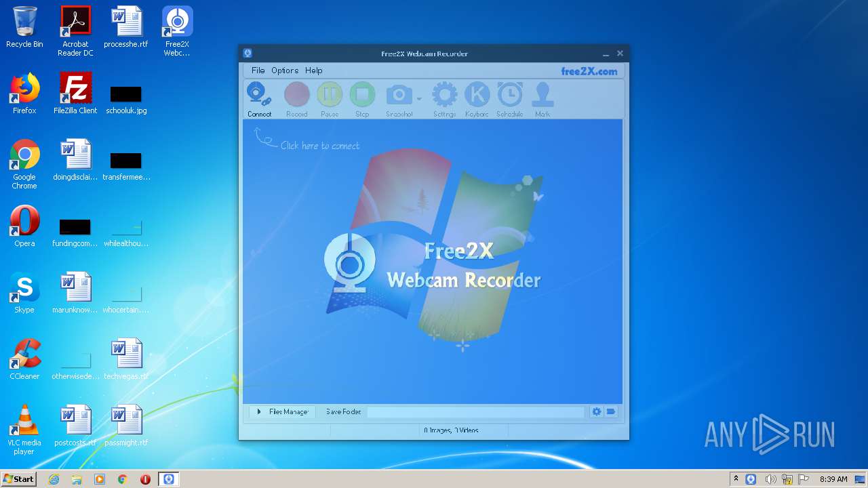This screenshot has width=868, height=488.
Task: Show hidden system tray icons
Action: coord(736,479)
